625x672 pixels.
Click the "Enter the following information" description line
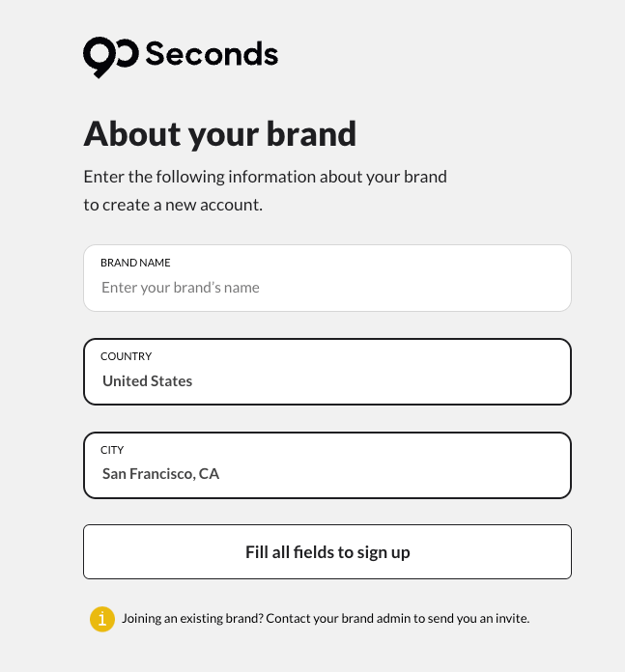point(265,177)
